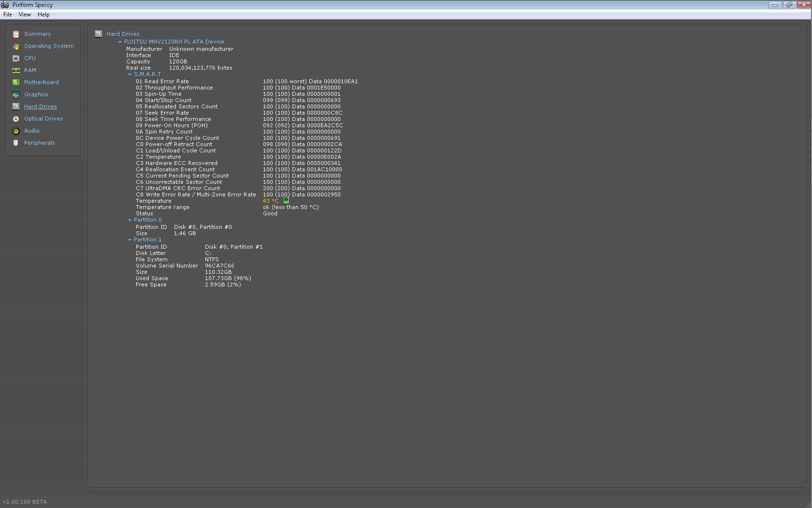
Task: Open the File menu
Action: tap(8, 15)
